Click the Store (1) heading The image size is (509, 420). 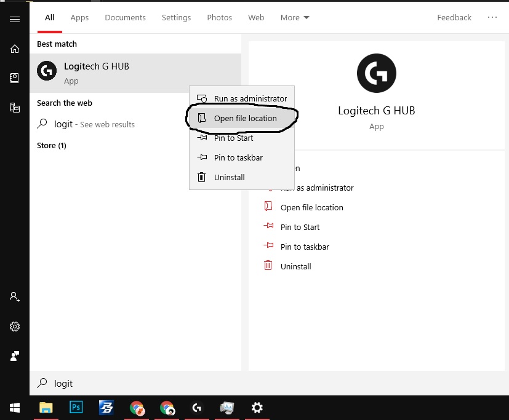52,146
